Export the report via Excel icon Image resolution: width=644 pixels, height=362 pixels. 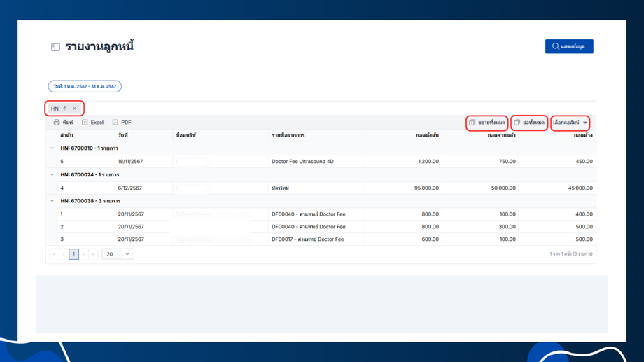click(85, 123)
